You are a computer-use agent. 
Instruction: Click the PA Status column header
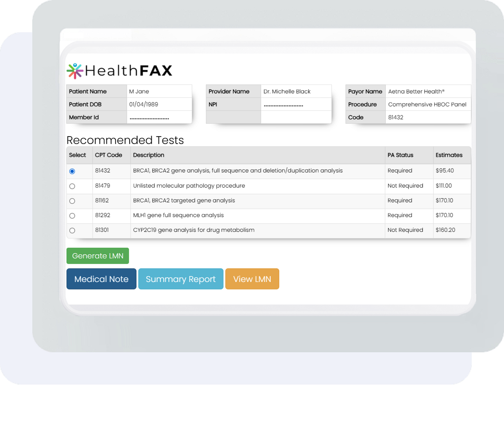click(x=400, y=155)
